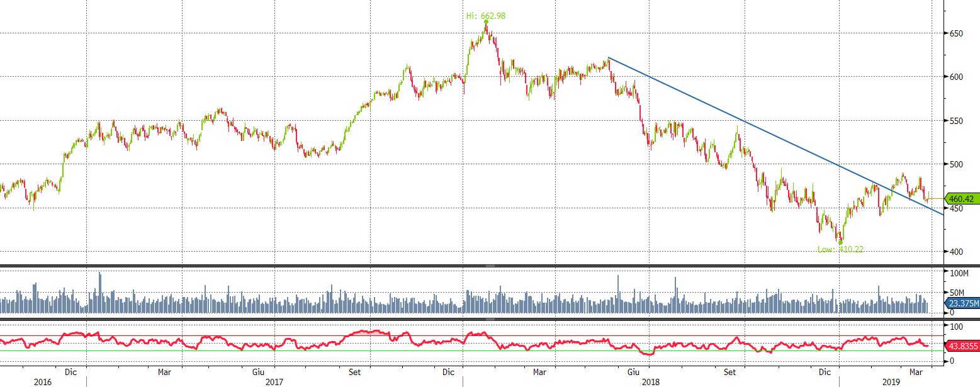Screen dimensions: 980x387
Task: Click the 100M volume axis label
Action: click(x=959, y=274)
